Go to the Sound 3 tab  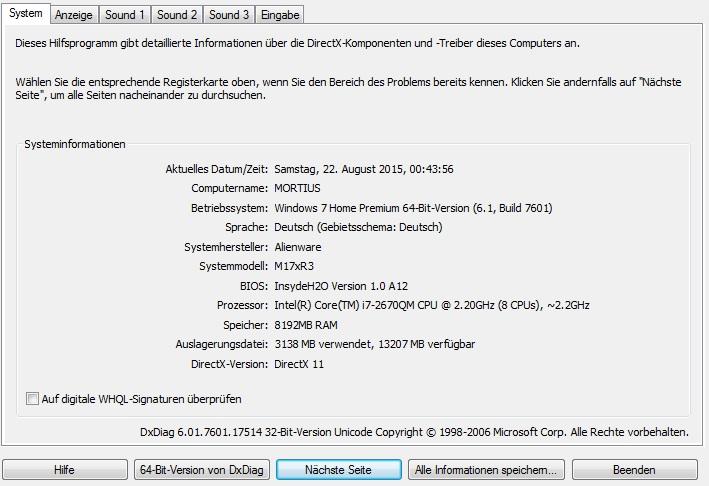tap(229, 15)
